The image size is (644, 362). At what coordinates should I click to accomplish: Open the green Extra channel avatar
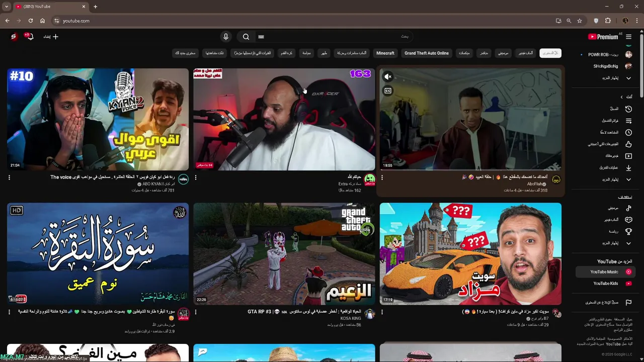tap(370, 179)
